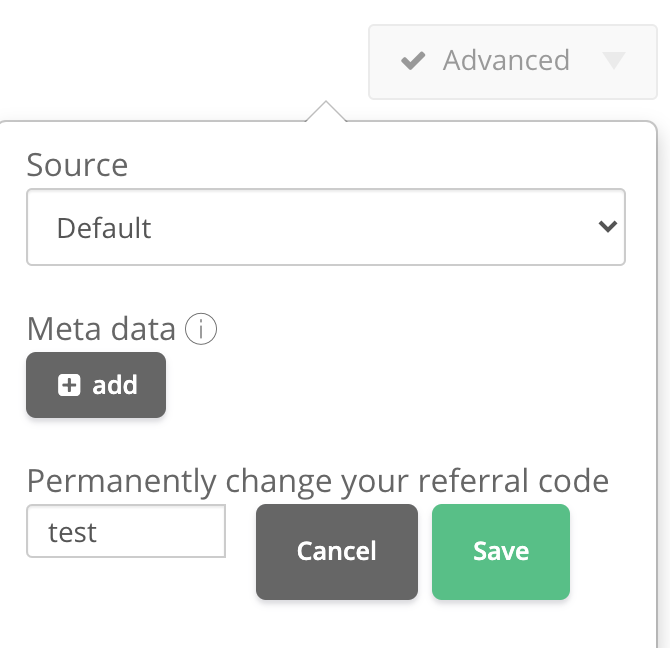
Task: Open the Source dropdown
Action: click(x=325, y=228)
